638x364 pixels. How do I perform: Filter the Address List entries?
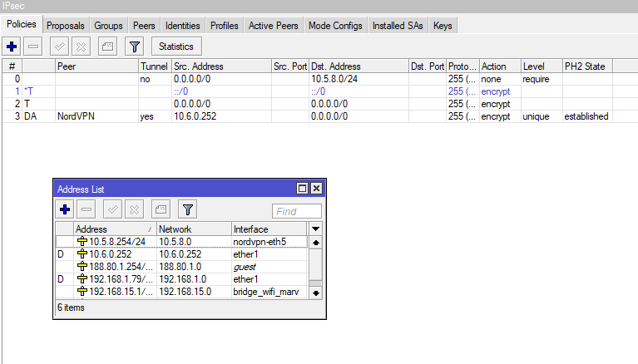pyautogui.click(x=188, y=210)
